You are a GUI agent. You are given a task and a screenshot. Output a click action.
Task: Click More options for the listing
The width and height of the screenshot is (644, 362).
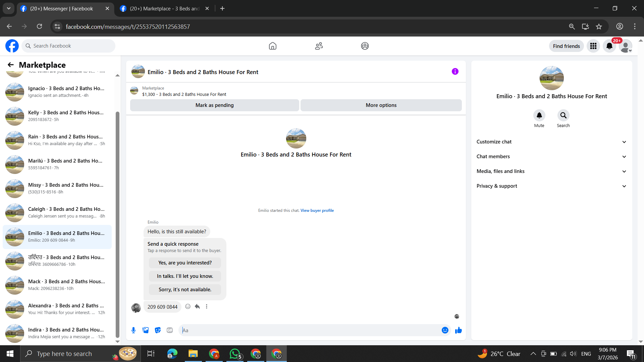(381, 105)
